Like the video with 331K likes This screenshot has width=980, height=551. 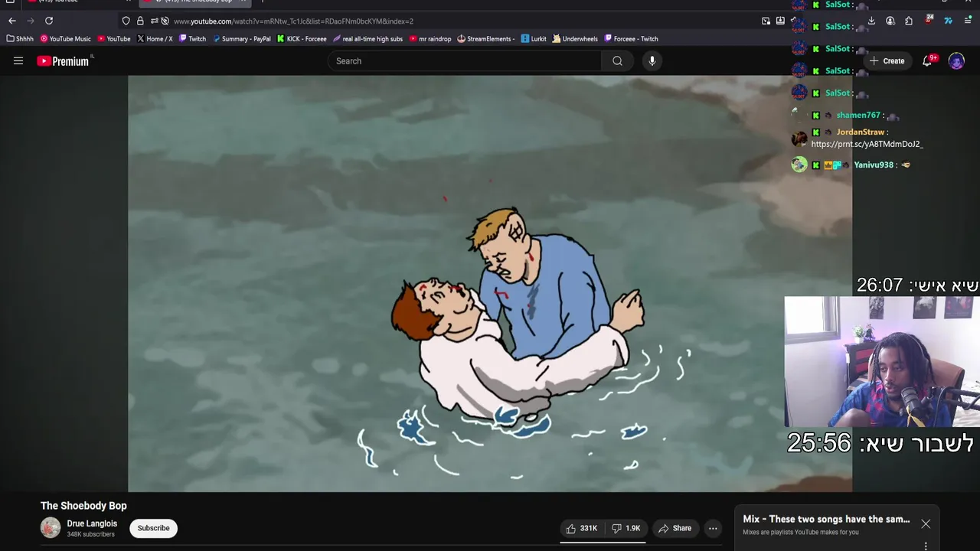pos(581,528)
